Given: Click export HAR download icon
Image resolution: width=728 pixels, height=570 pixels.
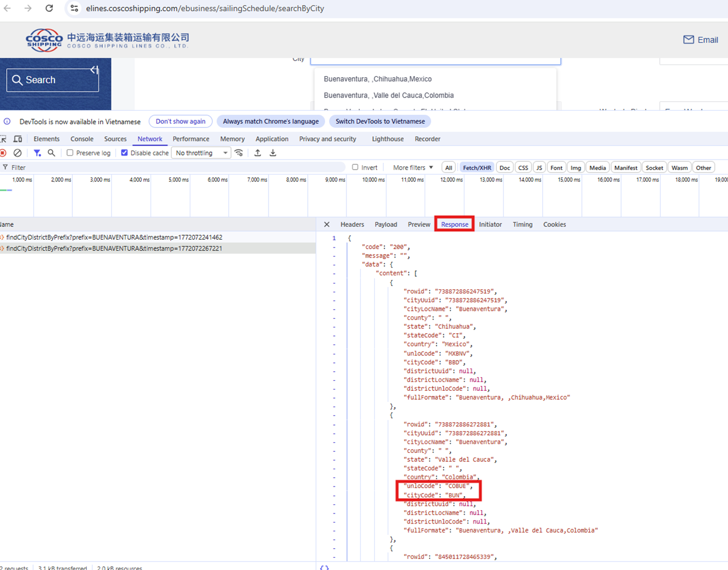Looking at the screenshot, I should pyautogui.click(x=273, y=153).
